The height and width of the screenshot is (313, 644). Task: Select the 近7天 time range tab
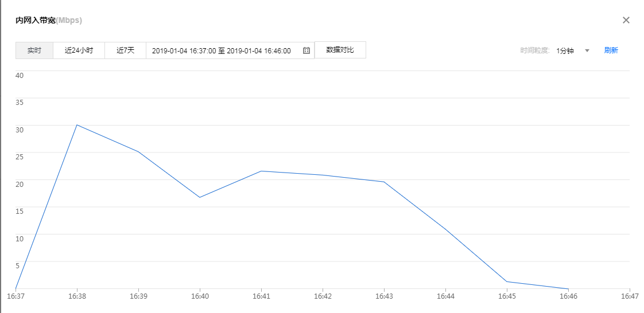(x=125, y=50)
